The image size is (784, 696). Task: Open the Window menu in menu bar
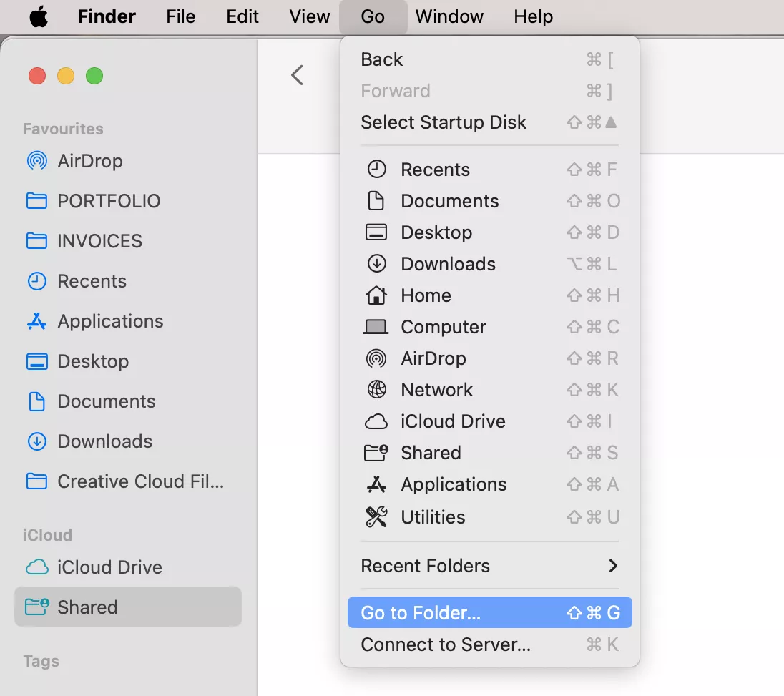click(x=449, y=16)
